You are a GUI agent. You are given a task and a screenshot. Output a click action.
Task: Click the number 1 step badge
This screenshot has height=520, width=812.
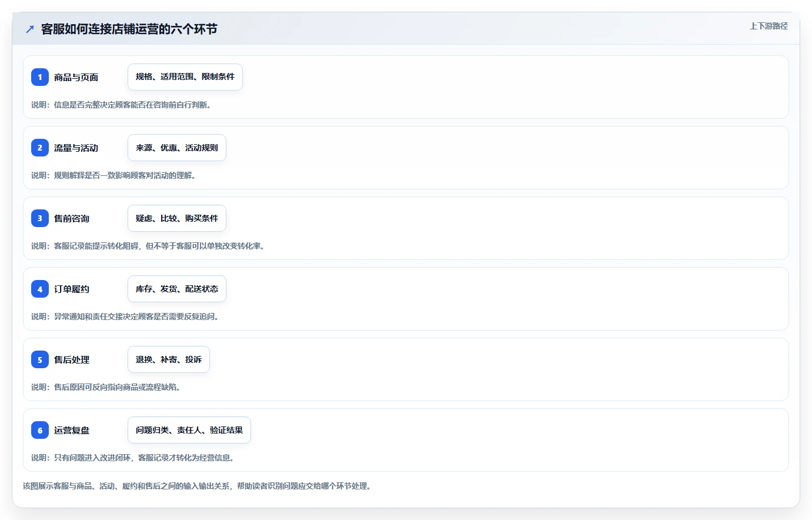(x=40, y=77)
